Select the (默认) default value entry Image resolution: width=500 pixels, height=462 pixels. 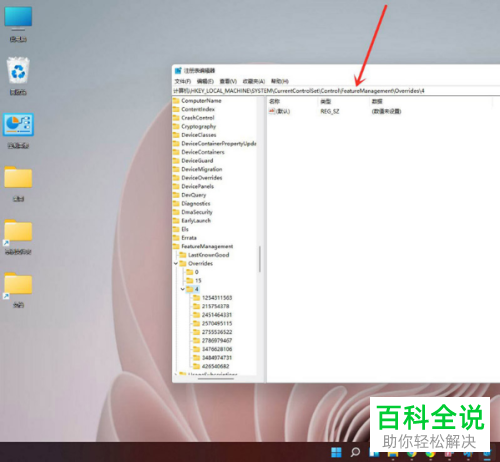click(280, 111)
